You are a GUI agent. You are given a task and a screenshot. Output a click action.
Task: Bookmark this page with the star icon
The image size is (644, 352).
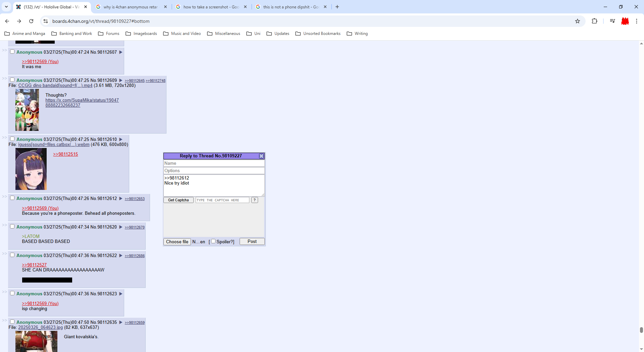578,21
